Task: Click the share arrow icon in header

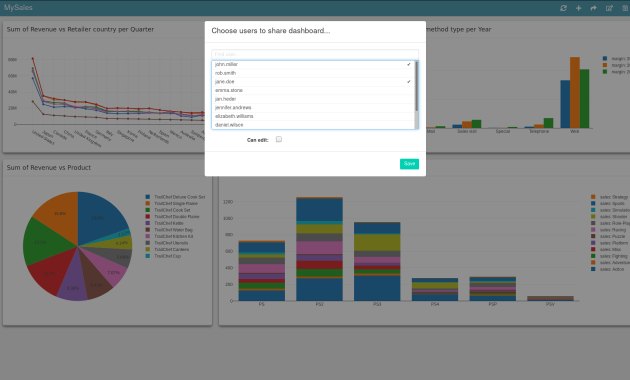Action: (x=593, y=8)
